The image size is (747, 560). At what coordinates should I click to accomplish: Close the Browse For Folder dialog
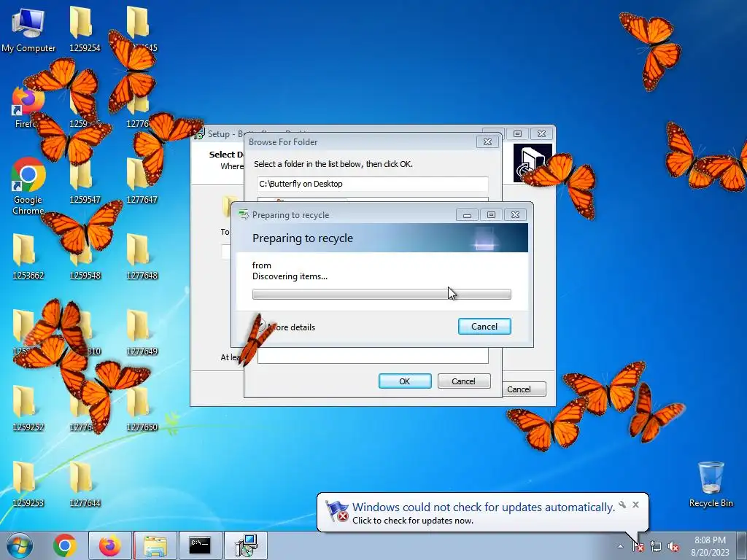[487, 142]
